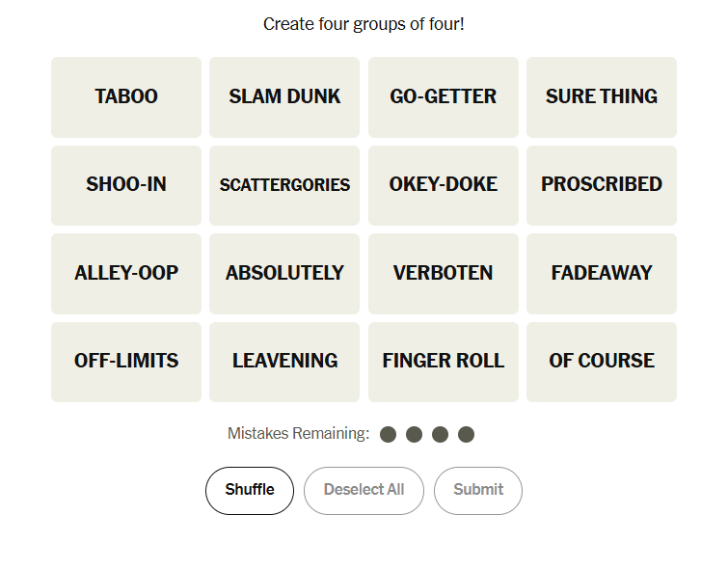Select the ABSOLUTELY tile

284,273
